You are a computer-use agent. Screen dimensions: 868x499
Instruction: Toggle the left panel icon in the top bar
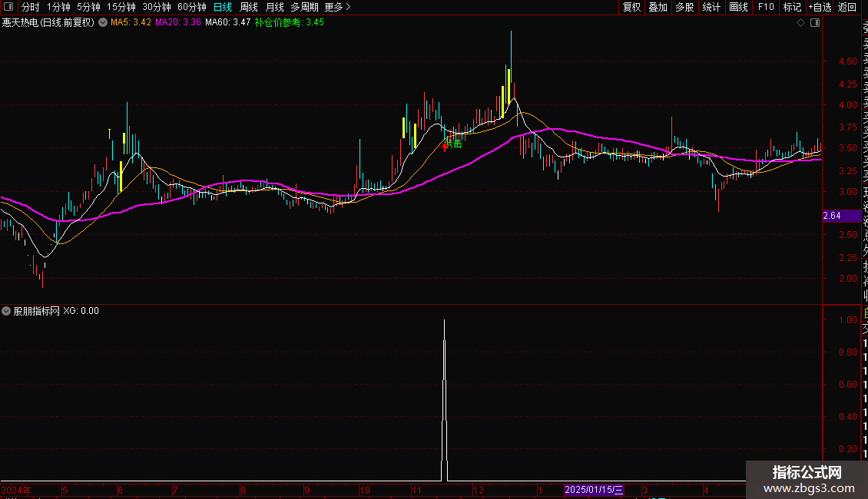click(8, 7)
